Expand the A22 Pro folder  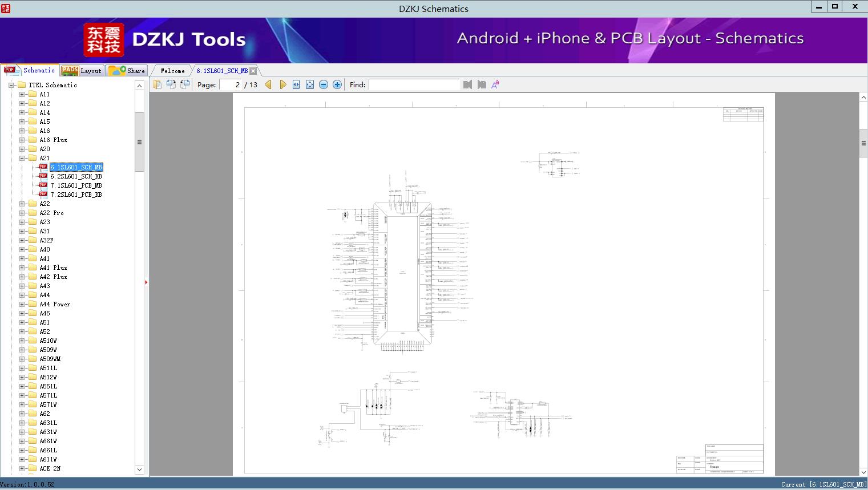point(22,213)
